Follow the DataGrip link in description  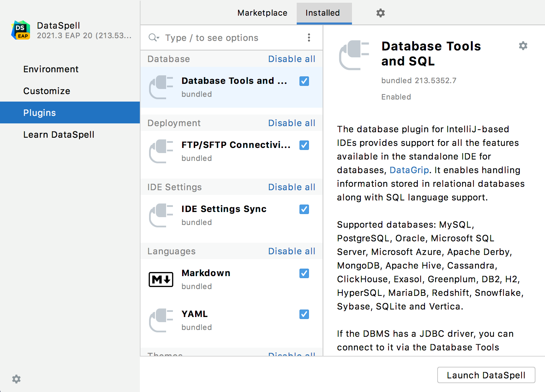409,170
